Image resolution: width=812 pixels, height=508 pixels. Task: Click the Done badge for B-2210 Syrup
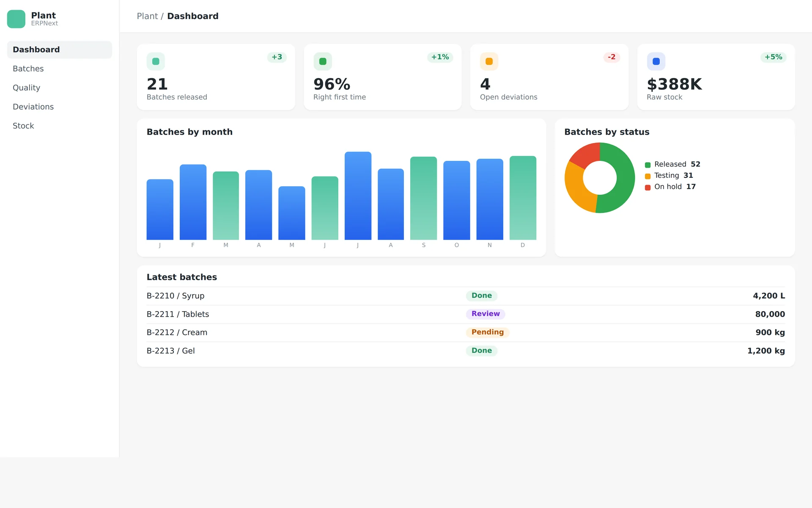pyautogui.click(x=482, y=296)
